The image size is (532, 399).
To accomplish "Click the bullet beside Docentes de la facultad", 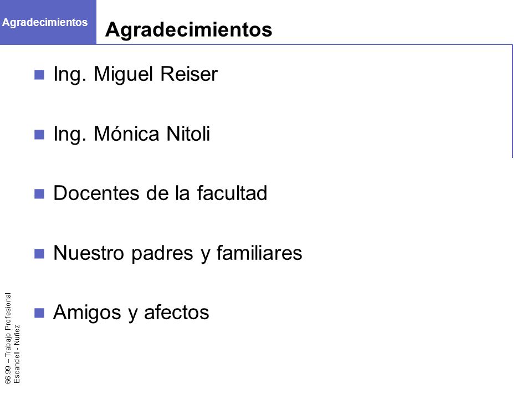I will (39, 194).
